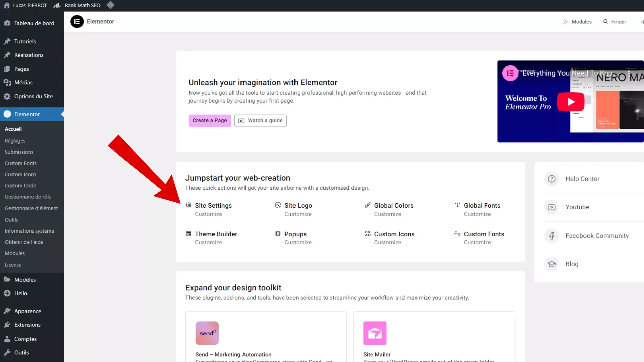Open the Submissions submenu item
The height and width of the screenshot is (362, 644).
coord(19,152)
